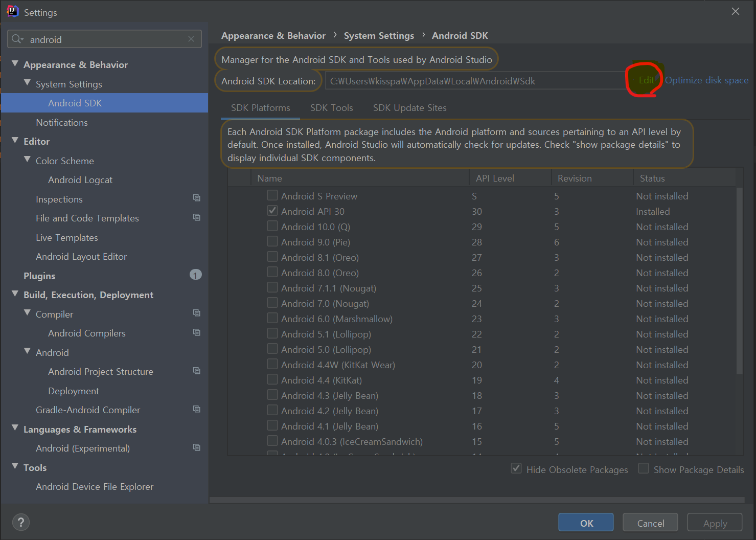Screen dimensions: 756x540
Task: Close the Settings dialog with the X
Action: 736,11
